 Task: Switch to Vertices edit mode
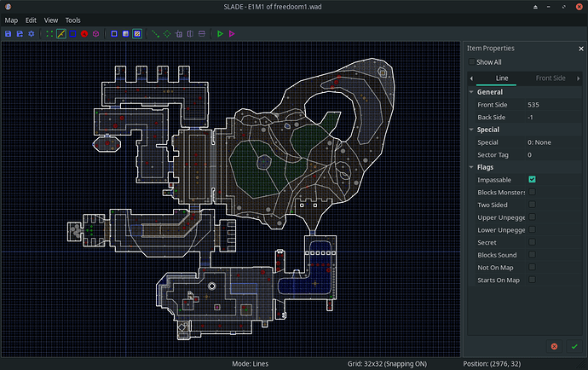tap(49, 33)
